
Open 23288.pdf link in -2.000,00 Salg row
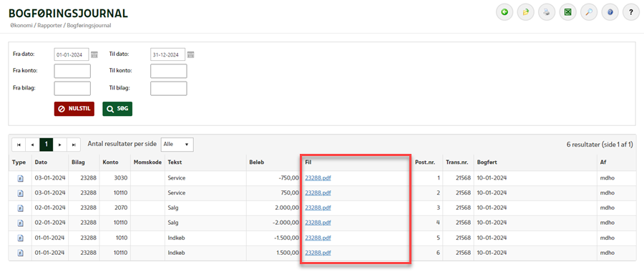[318, 223]
